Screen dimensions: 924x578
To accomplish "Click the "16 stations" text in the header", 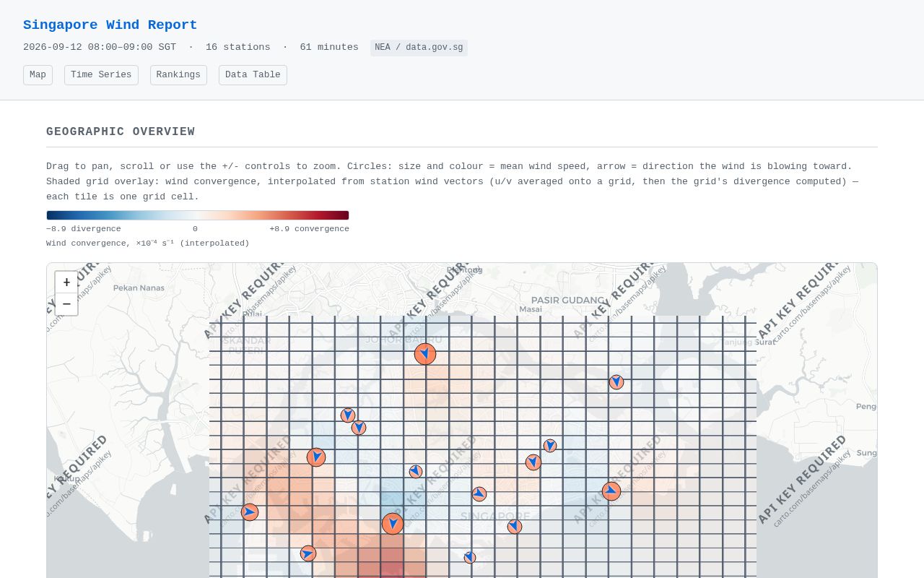I will (237, 48).
